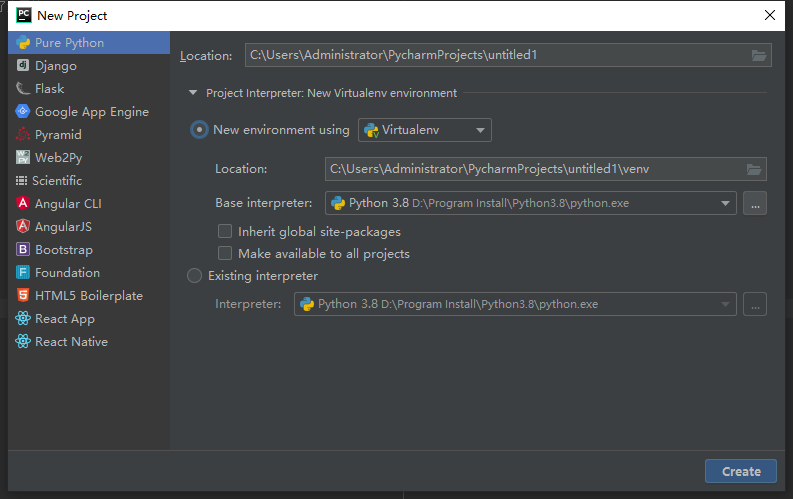Choose Django project type label

coord(56,66)
